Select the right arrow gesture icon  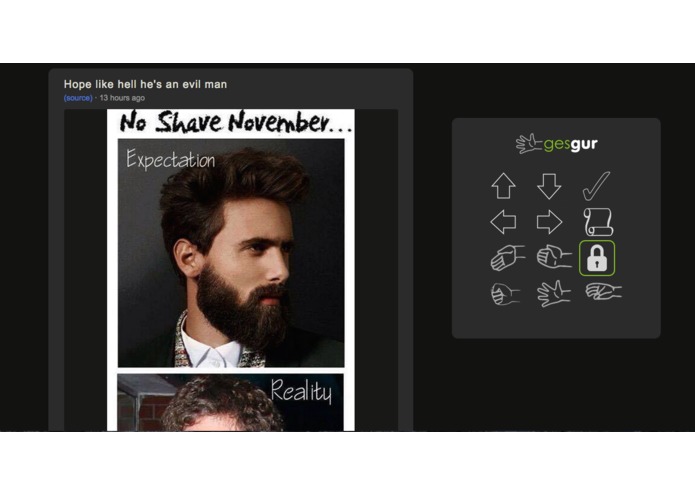coord(550,222)
